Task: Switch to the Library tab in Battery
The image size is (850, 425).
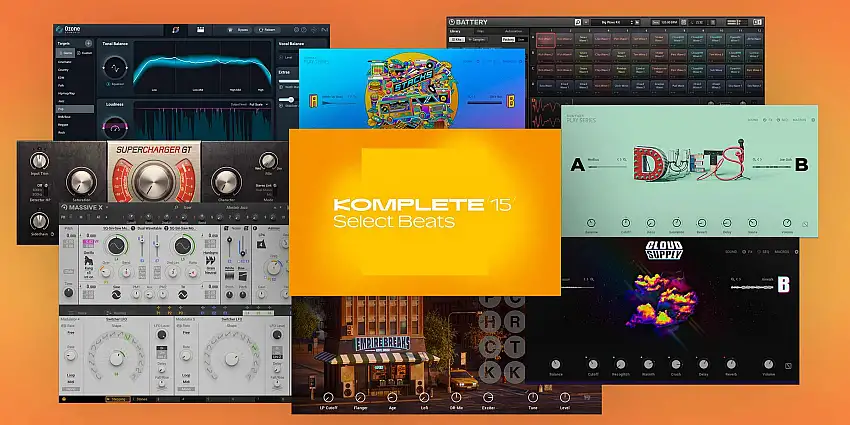Action: pos(455,31)
